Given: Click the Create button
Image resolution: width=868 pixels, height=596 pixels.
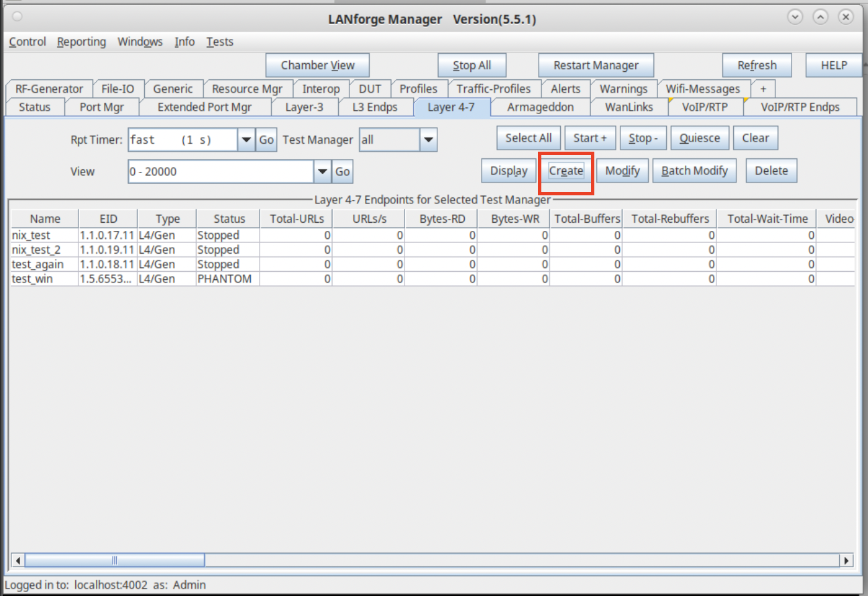Looking at the screenshot, I should click(566, 170).
